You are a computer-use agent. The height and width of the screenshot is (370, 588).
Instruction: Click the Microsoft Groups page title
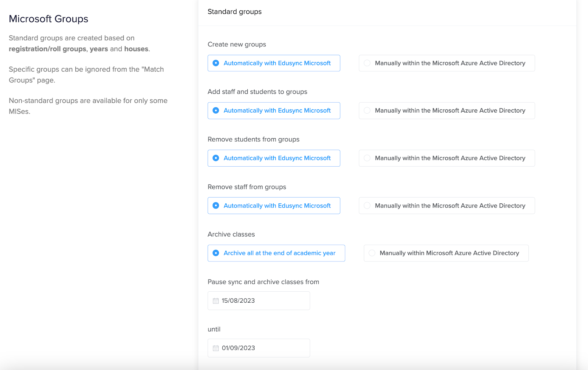tap(48, 18)
